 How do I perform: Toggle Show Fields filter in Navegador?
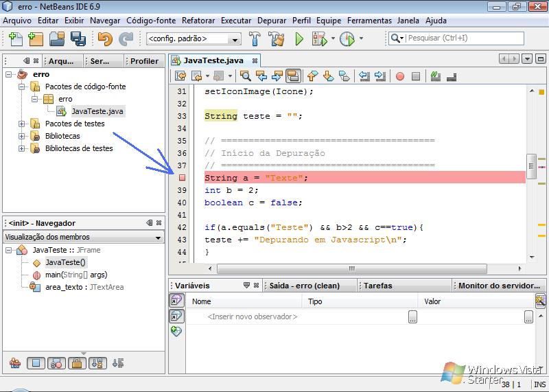pyautogui.click(x=36, y=363)
